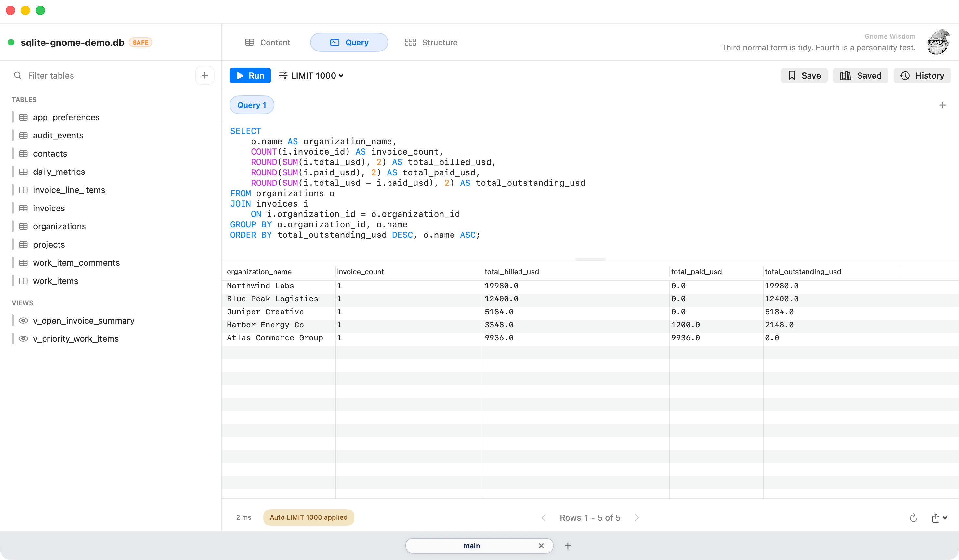Click the SAFE mode badge
Screen dimensions: 959x560
tap(140, 42)
